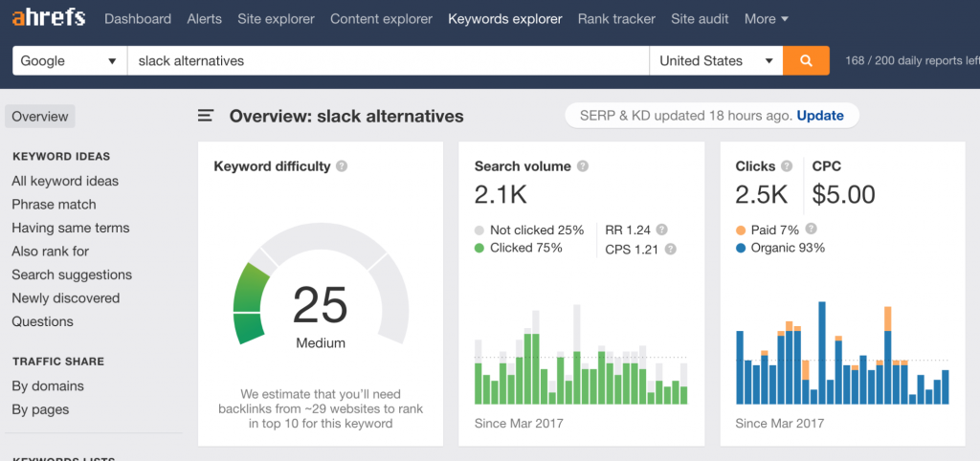Toggle the hamburger menu beside Overview title
This screenshot has width=980, height=461.
206,116
